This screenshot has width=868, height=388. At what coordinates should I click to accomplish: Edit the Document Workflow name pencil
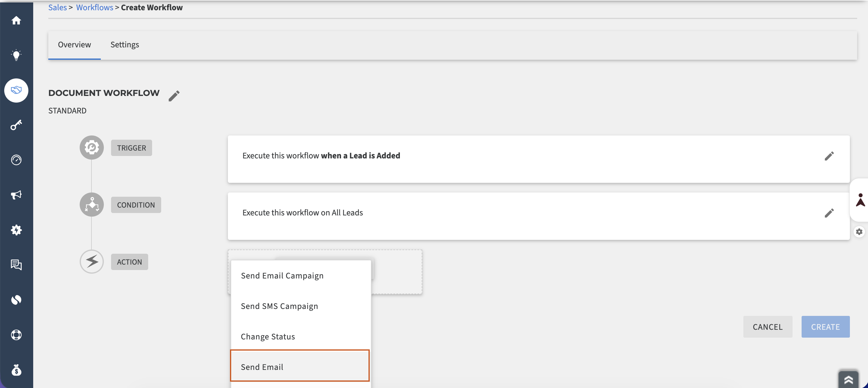[x=174, y=96]
